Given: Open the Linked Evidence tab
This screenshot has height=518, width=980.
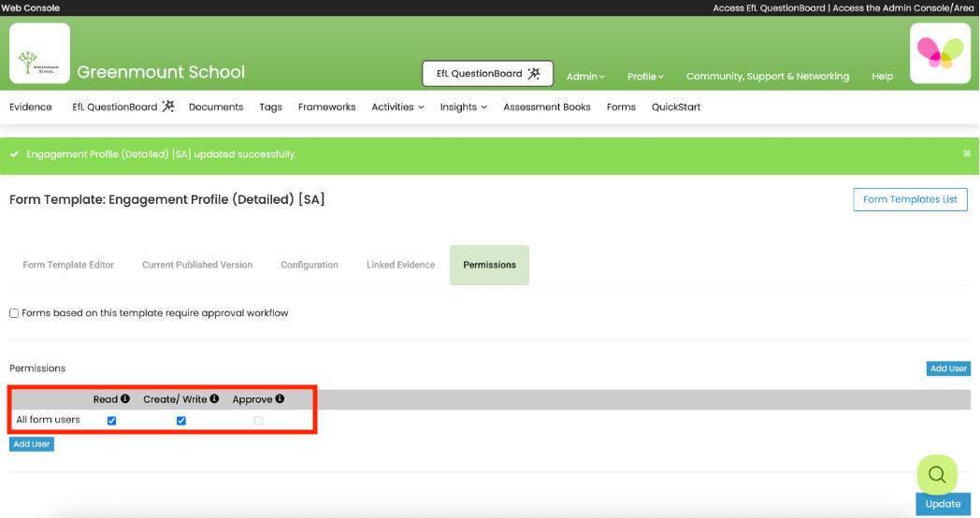Looking at the screenshot, I should (400, 265).
